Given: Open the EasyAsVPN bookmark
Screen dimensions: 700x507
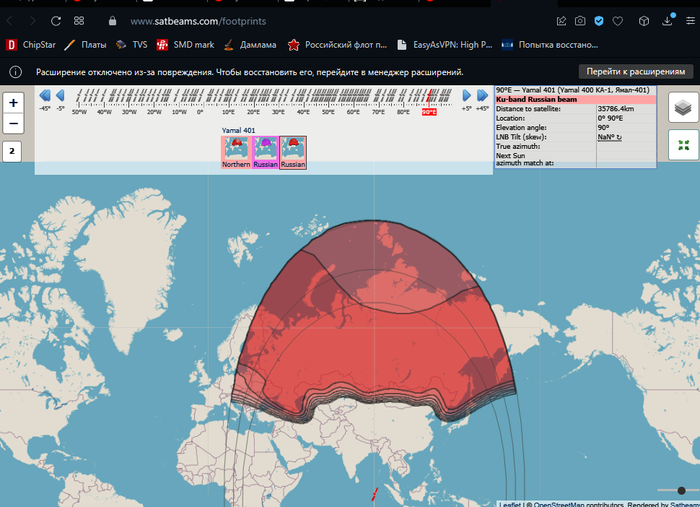Looking at the screenshot, I should pyautogui.click(x=445, y=45).
